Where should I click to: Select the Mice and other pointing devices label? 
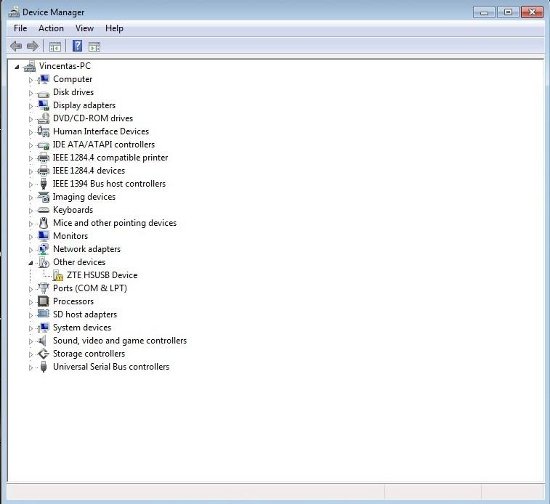115,223
